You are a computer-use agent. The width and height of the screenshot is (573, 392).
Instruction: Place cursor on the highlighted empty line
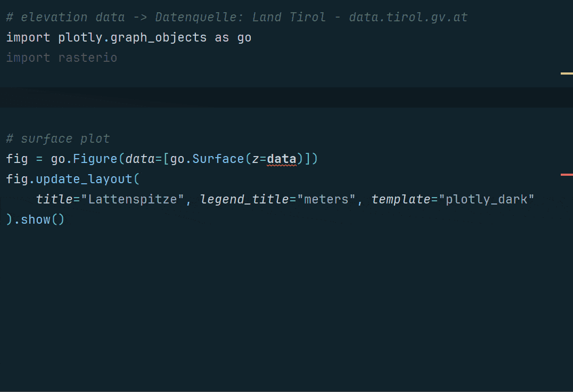click(266, 97)
